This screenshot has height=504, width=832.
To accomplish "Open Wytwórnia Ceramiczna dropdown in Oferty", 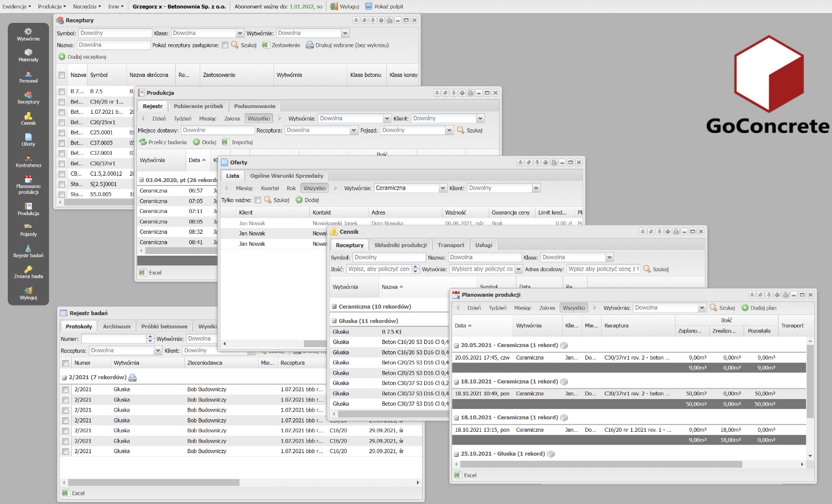I will [443, 188].
